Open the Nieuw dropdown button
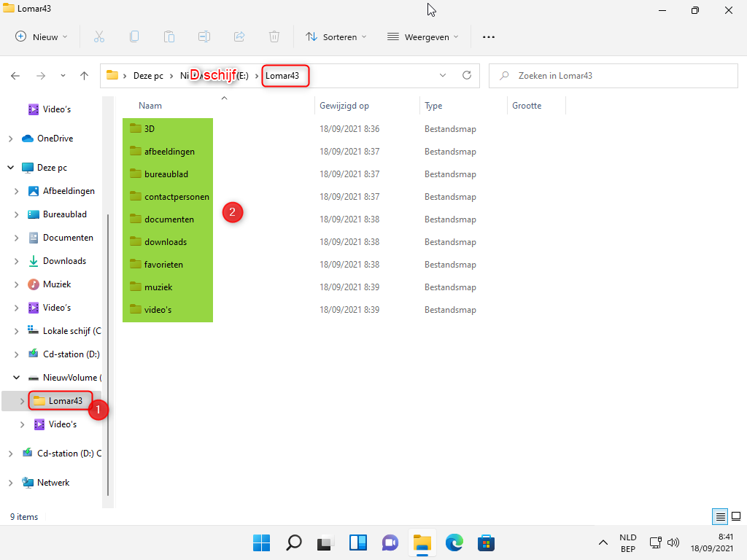The image size is (747, 560). 42,36
